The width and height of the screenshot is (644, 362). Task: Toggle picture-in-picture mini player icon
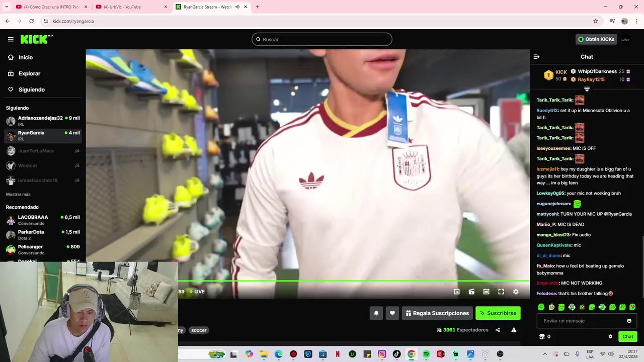(457, 292)
